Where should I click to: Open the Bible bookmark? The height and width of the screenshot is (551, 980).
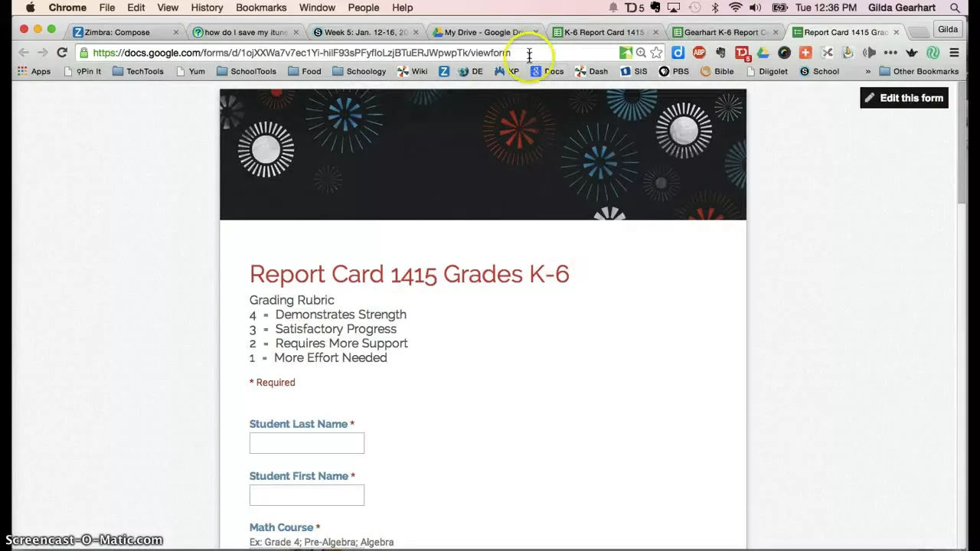pos(717,71)
